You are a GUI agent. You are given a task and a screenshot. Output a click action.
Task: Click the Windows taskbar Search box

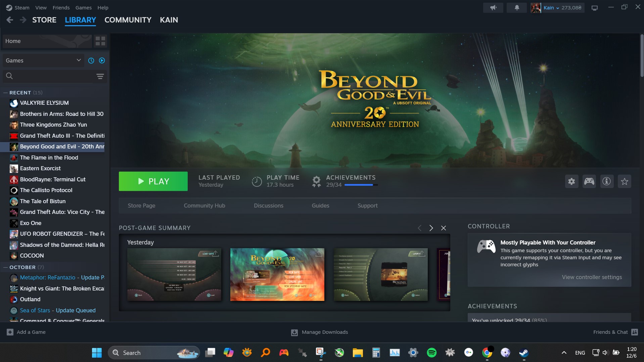154,353
